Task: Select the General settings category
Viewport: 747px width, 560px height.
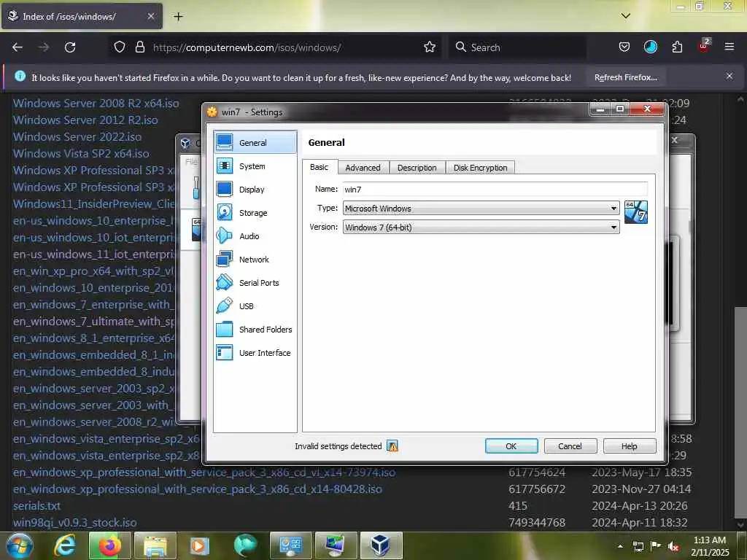Action: click(x=255, y=142)
